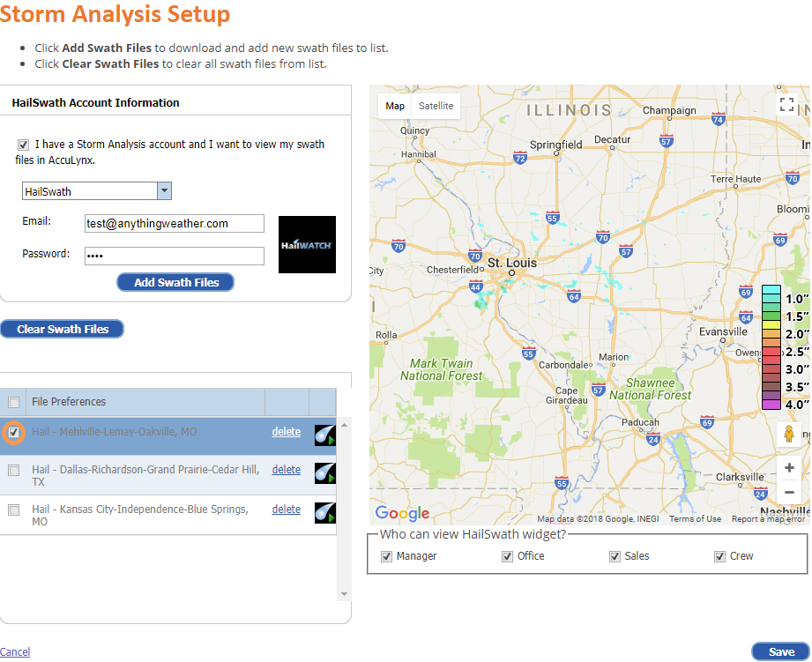Click Champaign label on the map

pos(669,110)
